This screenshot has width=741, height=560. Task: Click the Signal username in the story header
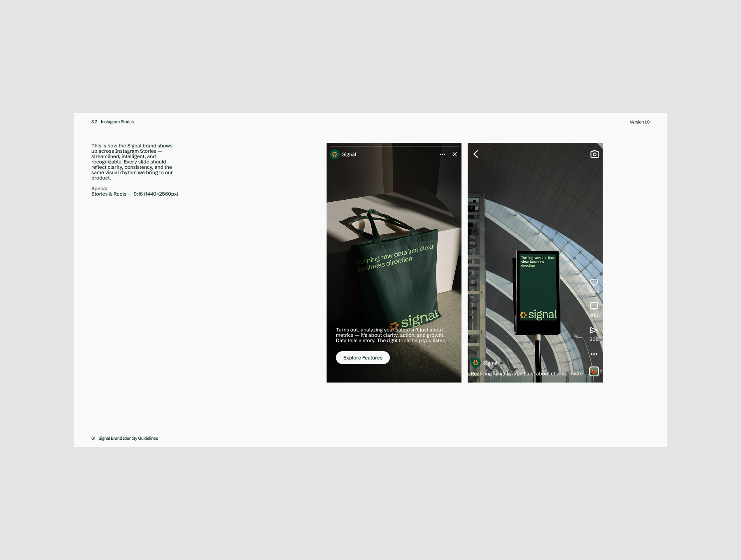[x=349, y=154]
